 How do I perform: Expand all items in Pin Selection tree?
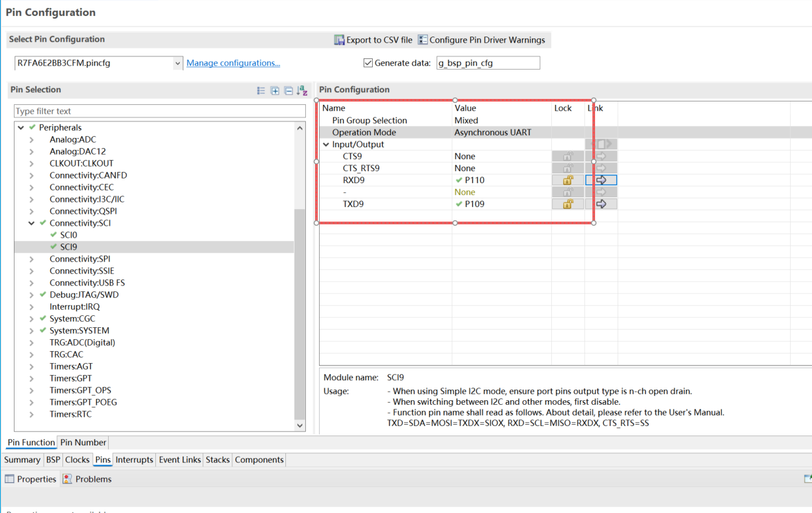(x=275, y=90)
